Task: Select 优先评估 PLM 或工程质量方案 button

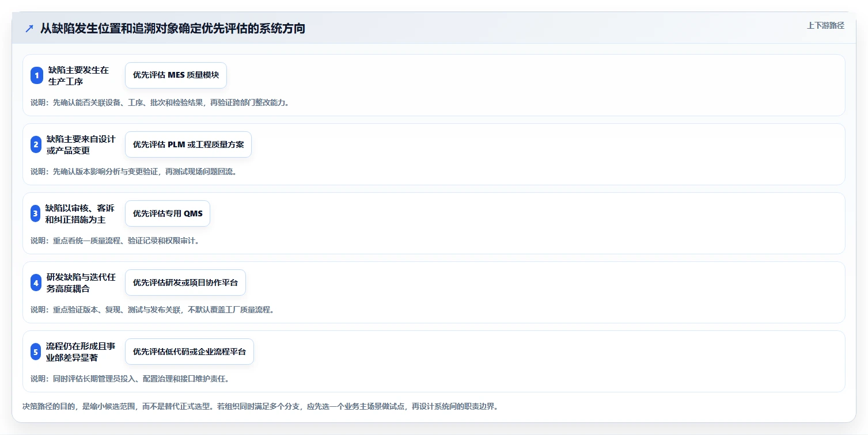Action: click(188, 144)
